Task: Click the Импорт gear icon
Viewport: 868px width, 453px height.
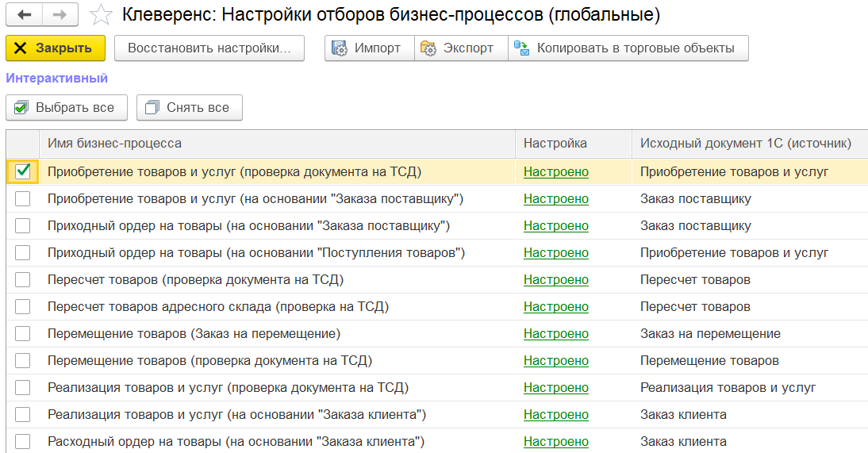Action: pyautogui.click(x=340, y=48)
